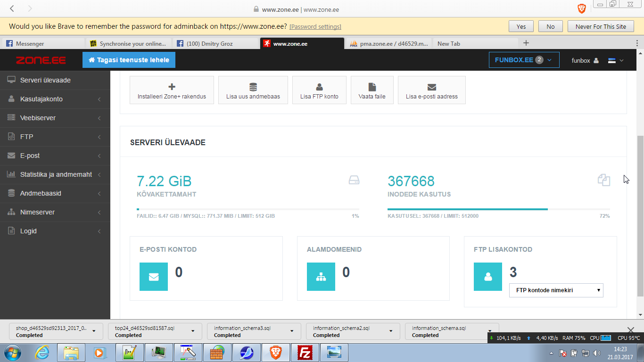Go back using the browser back arrow
The width and height of the screenshot is (644, 362).
[12, 9]
